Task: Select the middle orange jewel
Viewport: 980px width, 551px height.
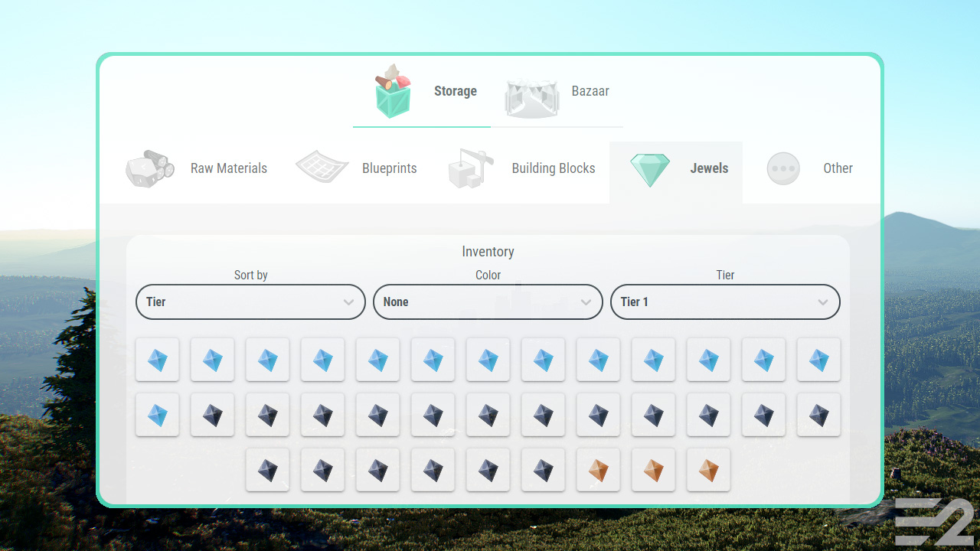Action: [x=653, y=470]
